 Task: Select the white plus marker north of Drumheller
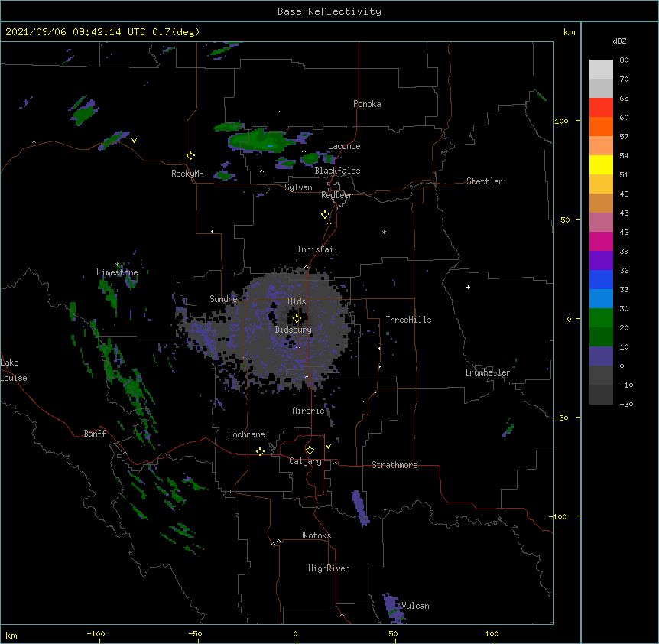pyautogui.click(x=468, y=287)
